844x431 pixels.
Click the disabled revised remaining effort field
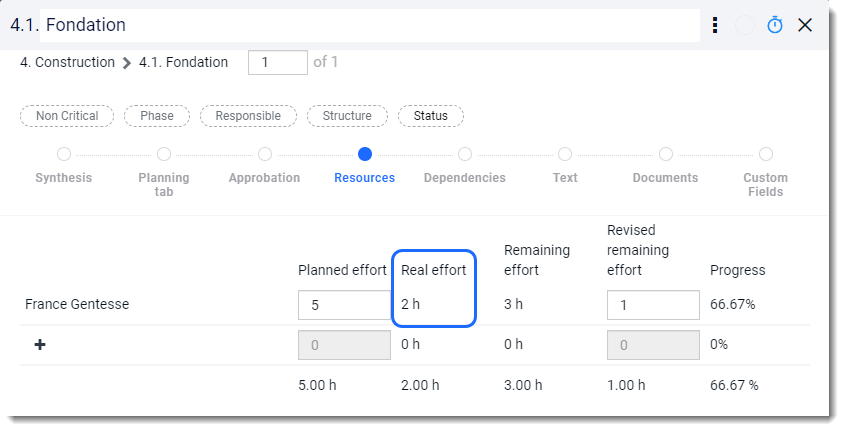[x=653, y=345]
